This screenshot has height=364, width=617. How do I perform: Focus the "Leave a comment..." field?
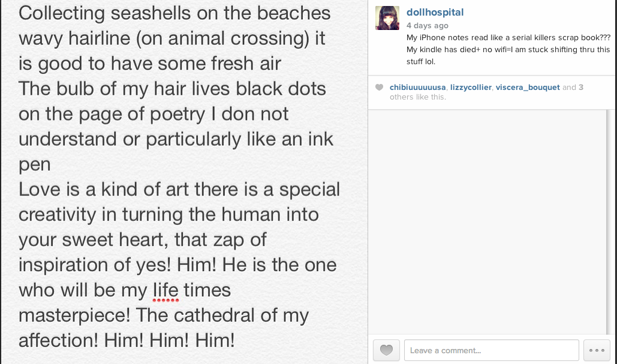pos(491,350)
